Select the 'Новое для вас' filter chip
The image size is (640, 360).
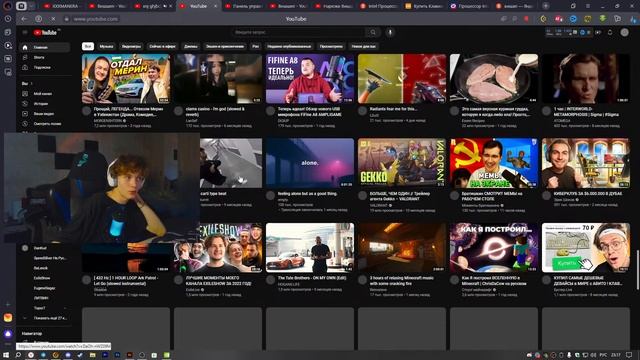(363, 47)
